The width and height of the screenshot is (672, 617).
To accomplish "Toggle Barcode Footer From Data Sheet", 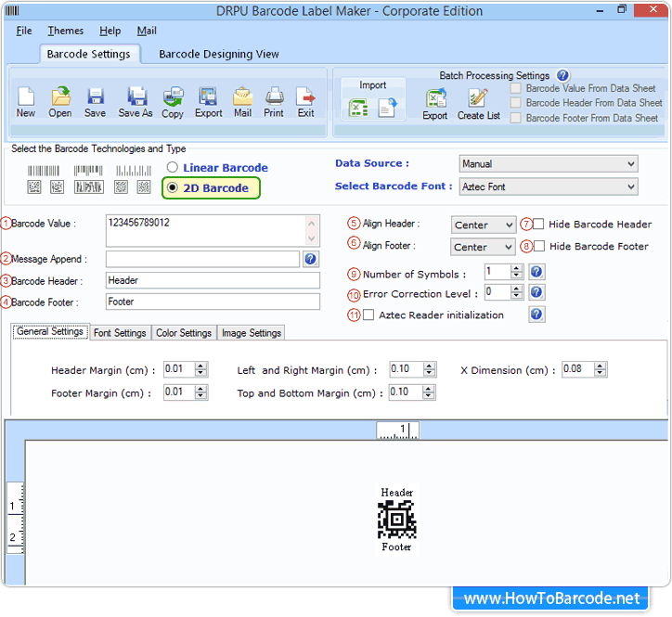I will coord(516,118).
